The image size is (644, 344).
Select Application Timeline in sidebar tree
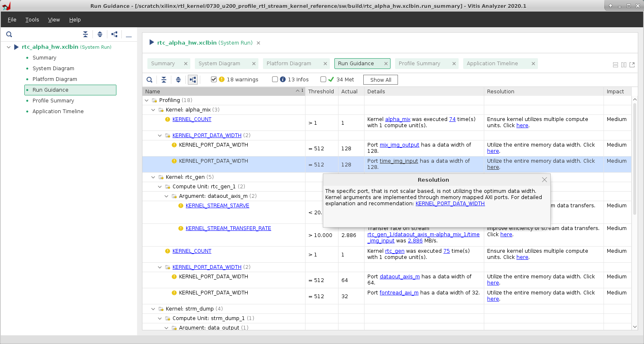[x=58, y=112]
